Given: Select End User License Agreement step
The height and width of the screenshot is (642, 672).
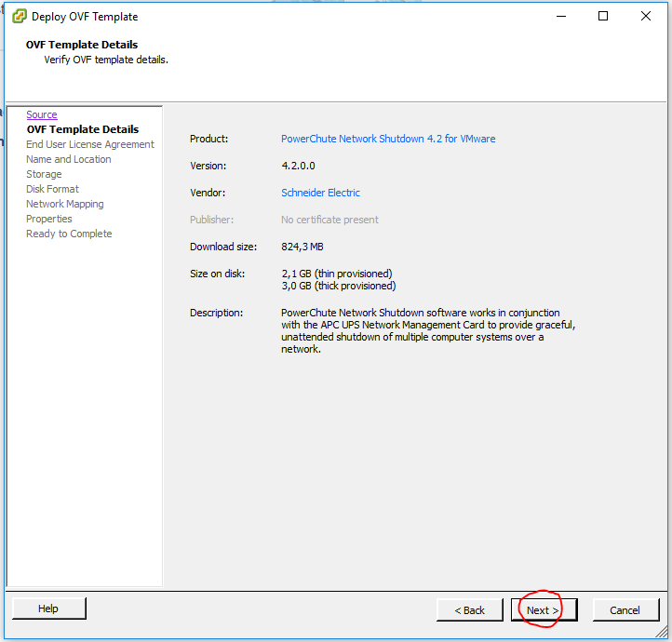Looking at the screenshot, I should pyautogui.click(x=90, y=144).
